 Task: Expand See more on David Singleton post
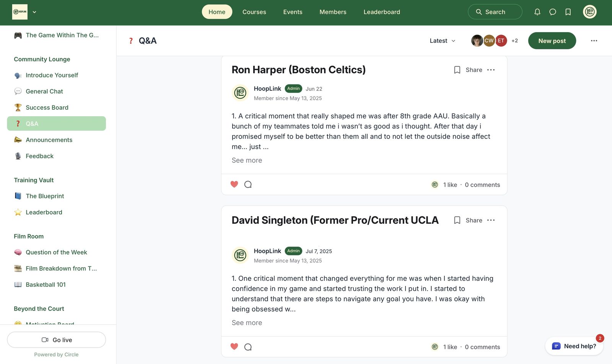(247, 323)
